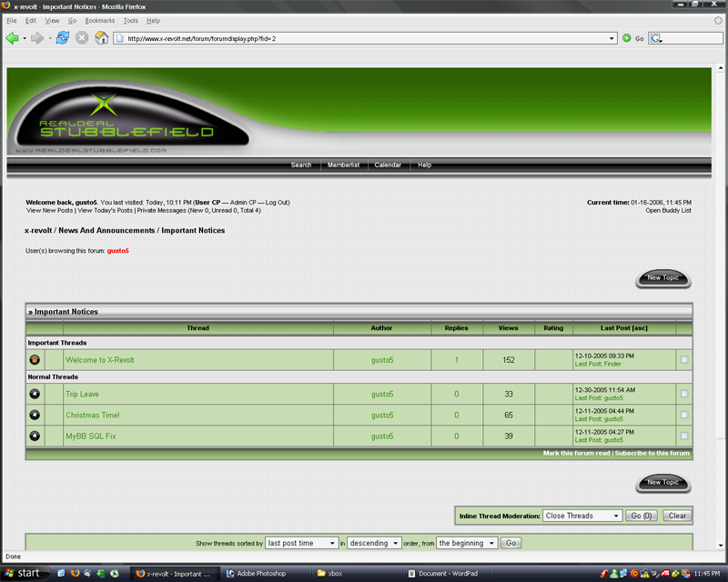Click the Go (0) moderation button
The image size is (728, 582).
click(642, 516)
